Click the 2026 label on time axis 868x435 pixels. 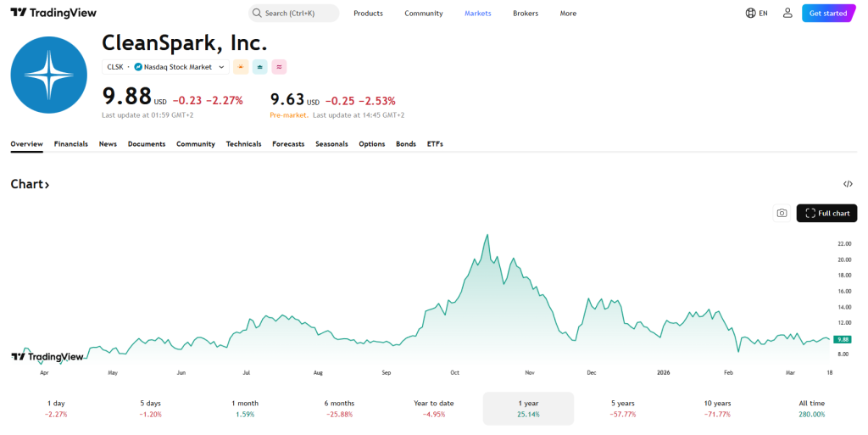tap(663, 372)
